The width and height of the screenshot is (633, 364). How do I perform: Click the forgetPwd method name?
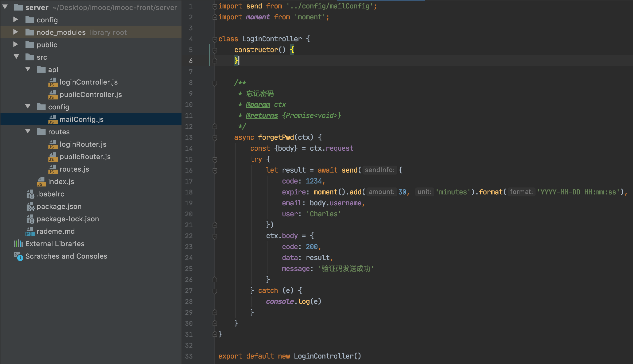coord(276,137)
